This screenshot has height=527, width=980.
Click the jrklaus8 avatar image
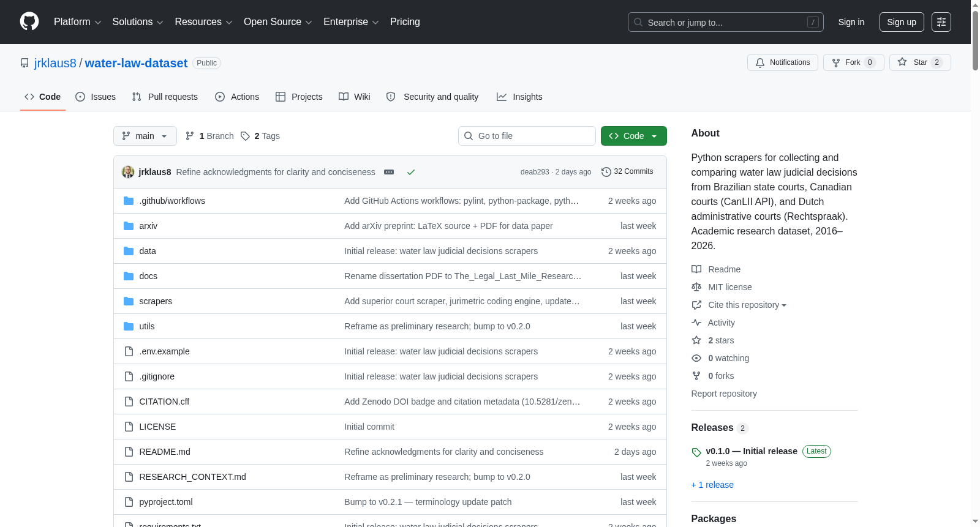pos(128,172)
